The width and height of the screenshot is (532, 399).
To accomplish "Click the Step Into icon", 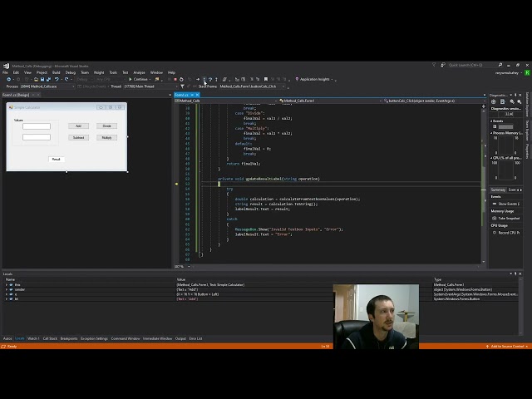I will 204,80.
